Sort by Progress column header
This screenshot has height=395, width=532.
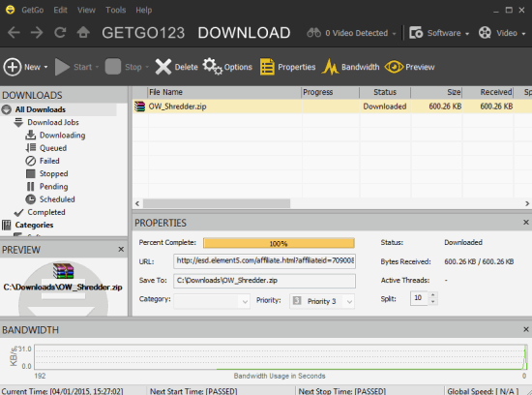pos(330,92)
